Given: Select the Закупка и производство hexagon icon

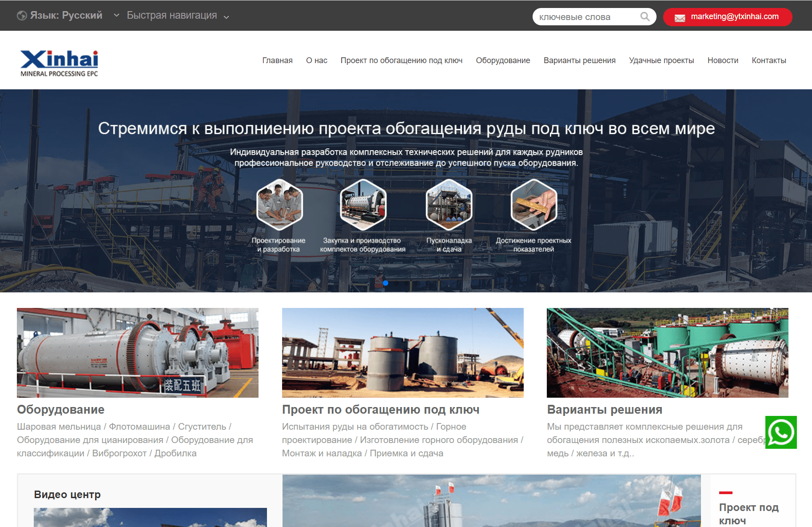Looking at the screenshot, I should point(363,204).
